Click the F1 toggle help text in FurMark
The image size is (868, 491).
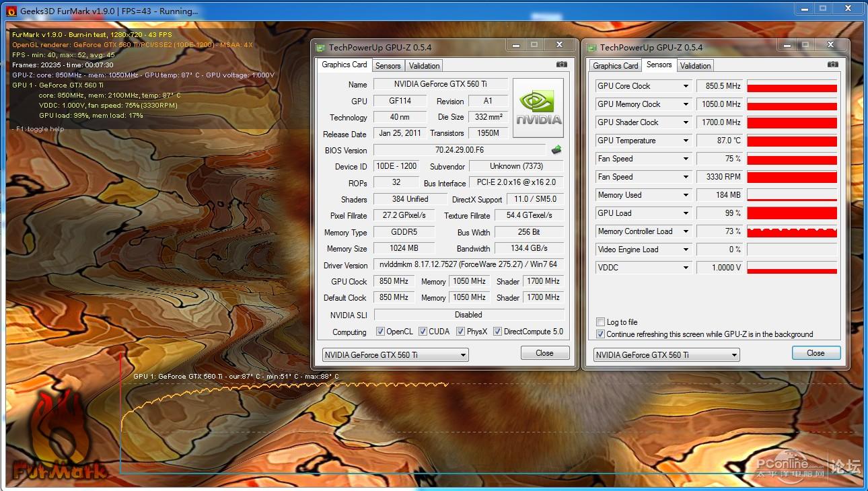tap(38, 129)
